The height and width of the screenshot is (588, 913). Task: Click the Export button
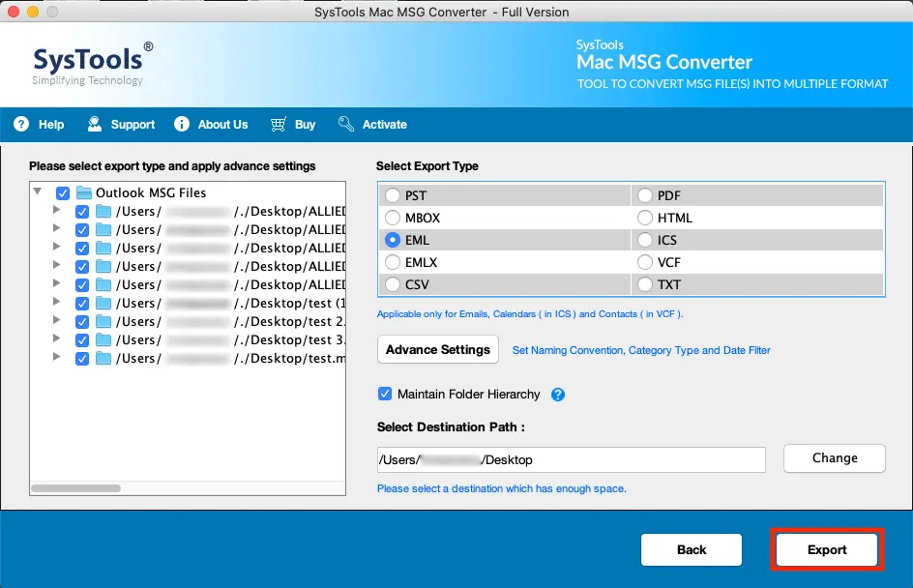pos(827,548)
